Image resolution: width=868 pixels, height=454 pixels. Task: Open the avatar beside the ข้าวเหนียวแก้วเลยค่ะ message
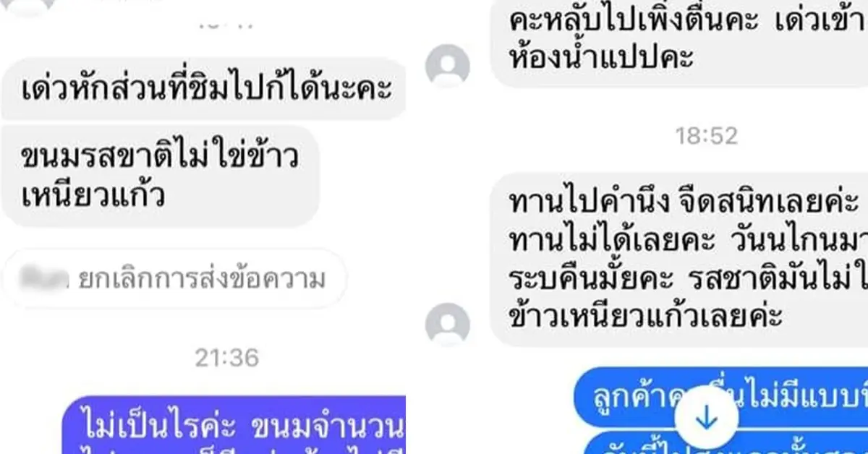[x=447, y=323]
